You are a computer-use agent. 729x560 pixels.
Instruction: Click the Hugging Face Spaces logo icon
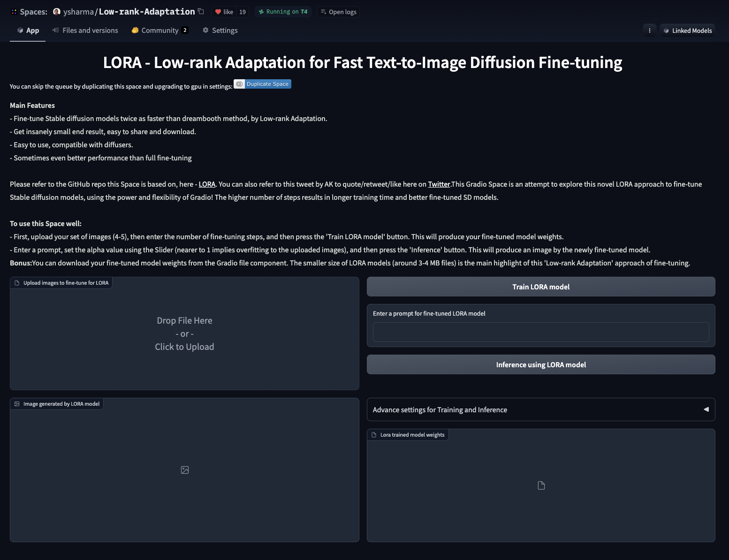[14, 12]
